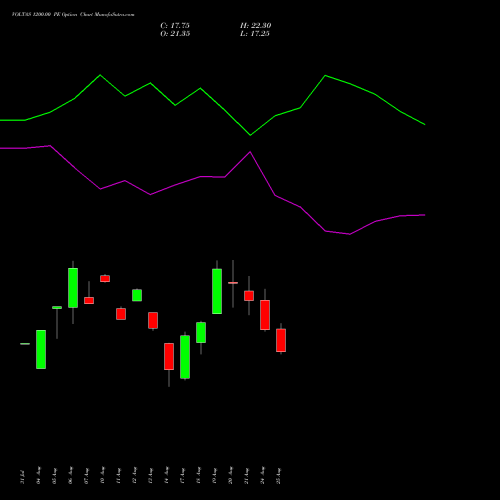
Task: Click the red candle for 21 Aug
Action: point(249,296)
